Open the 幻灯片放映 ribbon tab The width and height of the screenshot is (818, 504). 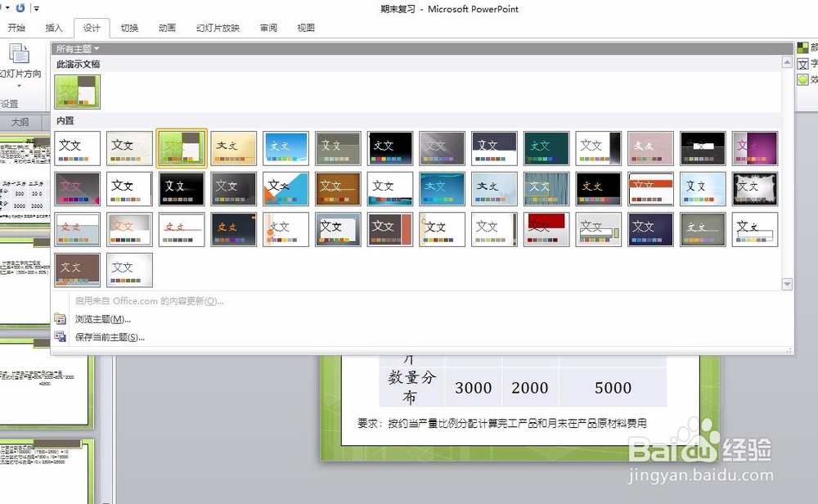pos(220,27)
